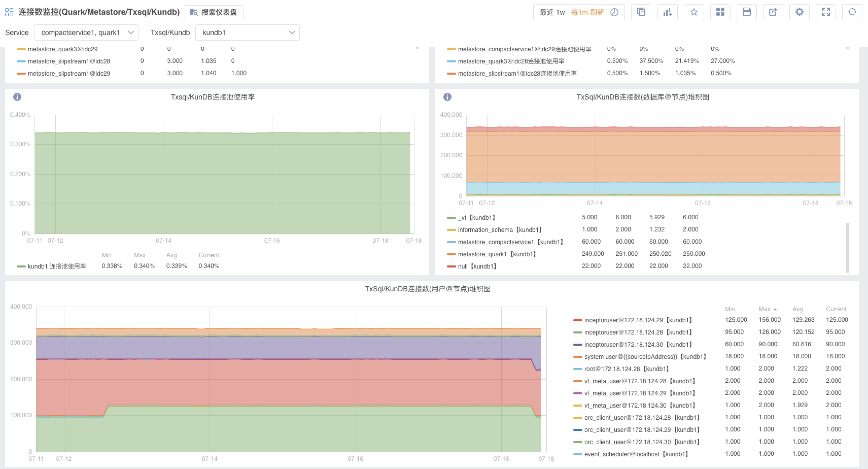This screenshot has width=868, height=469.
Task: Click the red inceptoruser .29 color swatch
Action: (x=578, y=320)
